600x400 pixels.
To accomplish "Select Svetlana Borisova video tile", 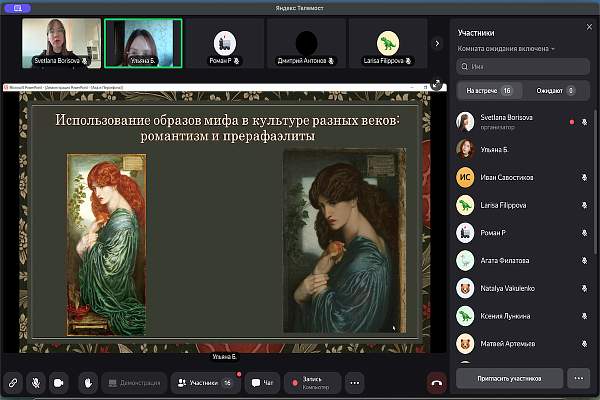I will pos(61,43).
